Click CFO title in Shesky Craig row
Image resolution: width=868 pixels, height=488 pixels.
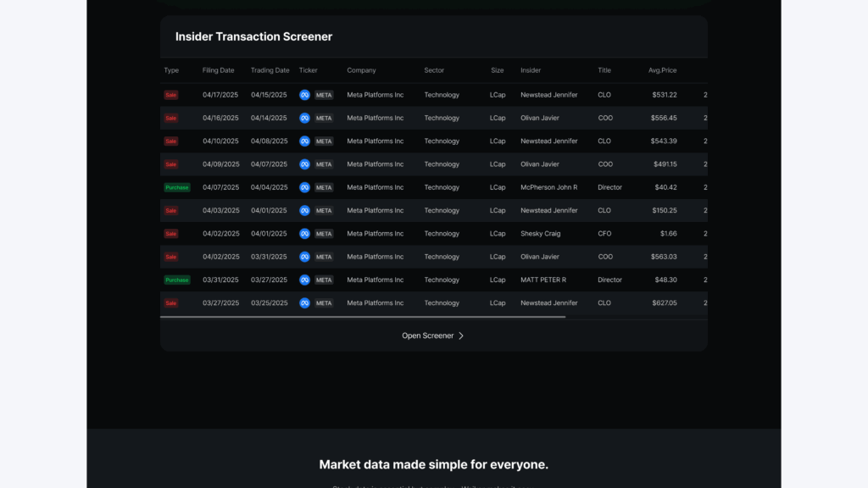[x=604, y=234]
